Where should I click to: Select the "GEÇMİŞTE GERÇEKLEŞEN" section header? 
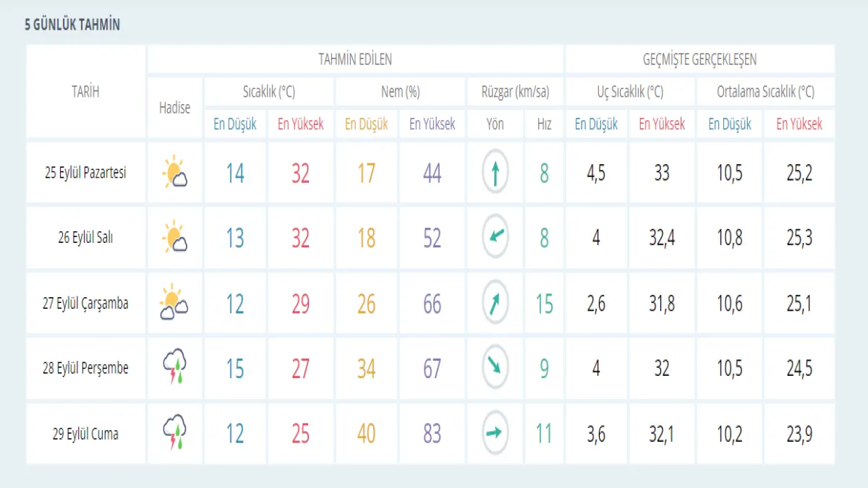coord(699,59)
